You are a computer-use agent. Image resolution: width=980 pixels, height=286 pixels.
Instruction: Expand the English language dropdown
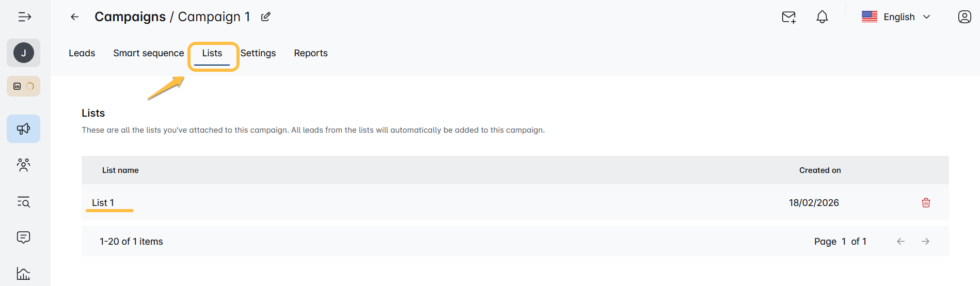click(x=896, y=17)
